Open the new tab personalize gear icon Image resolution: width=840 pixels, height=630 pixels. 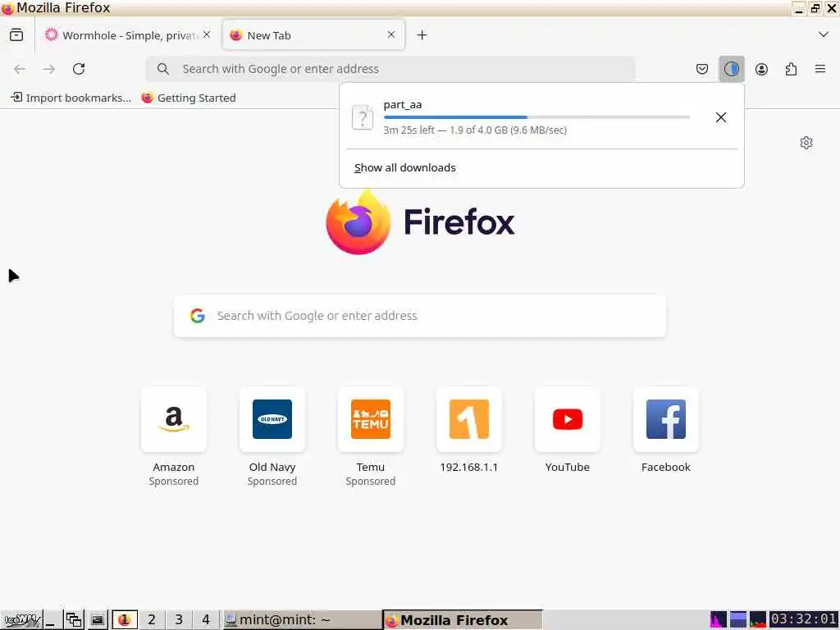coord(806,143)
